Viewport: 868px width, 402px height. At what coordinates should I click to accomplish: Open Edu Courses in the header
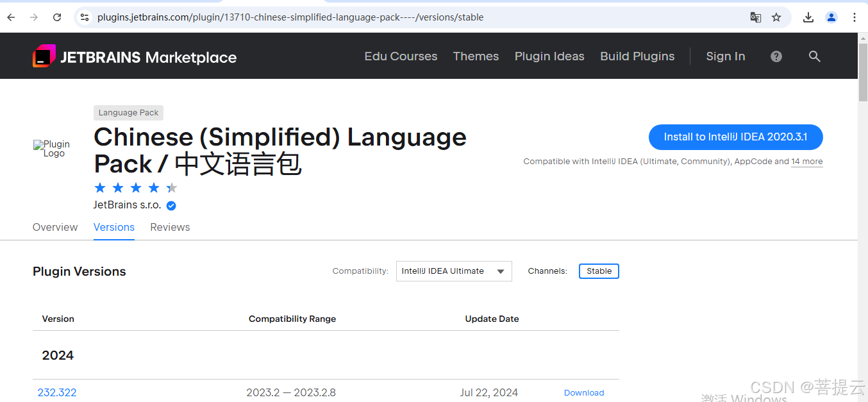click(x=401, y=56)
